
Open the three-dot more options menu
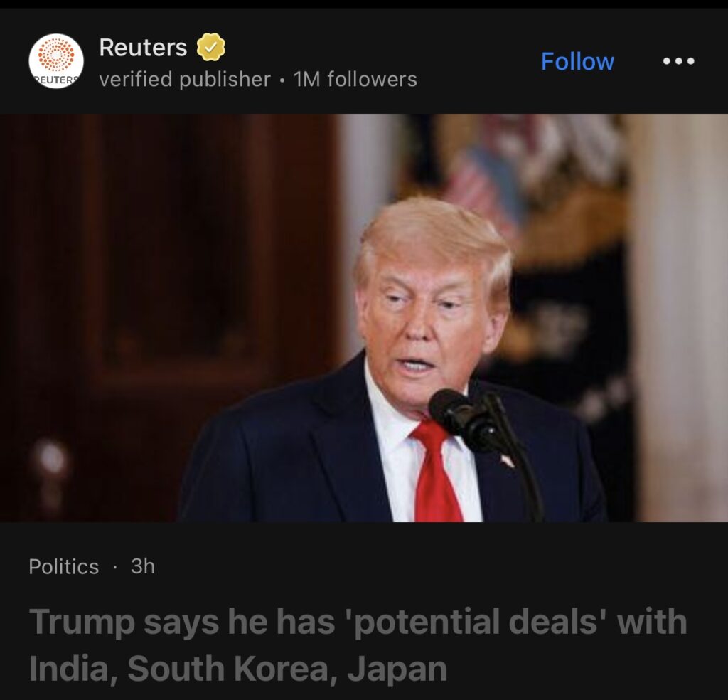click(678, 61)
